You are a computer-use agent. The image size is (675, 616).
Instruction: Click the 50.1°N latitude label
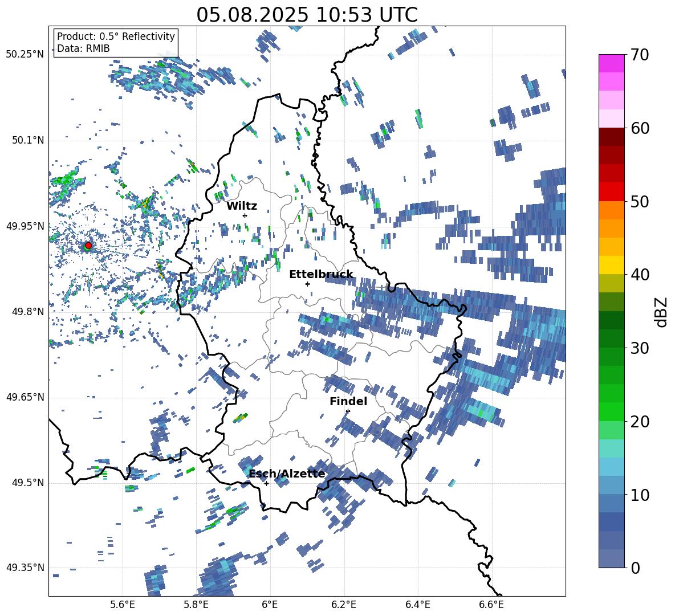(x=28, y=140)
